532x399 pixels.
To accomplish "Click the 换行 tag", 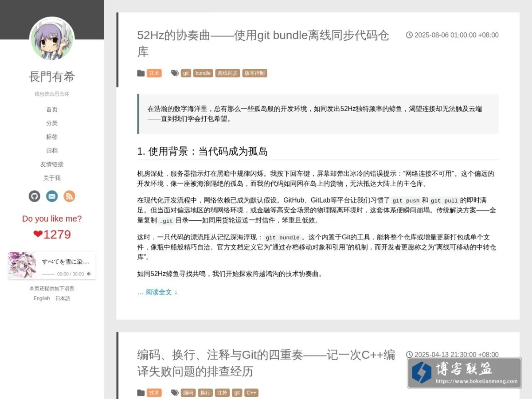I will point(205,393).
